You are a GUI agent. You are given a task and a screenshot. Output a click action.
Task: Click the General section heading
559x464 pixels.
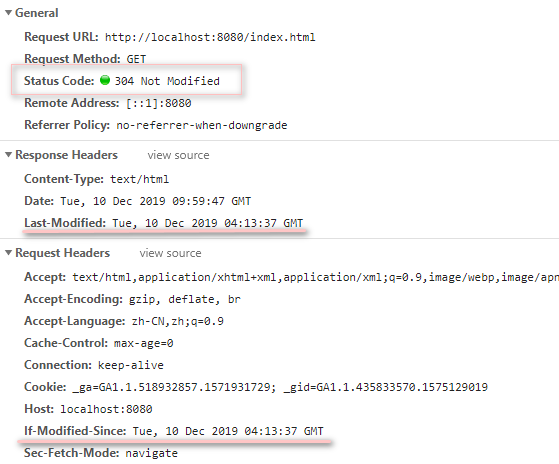pos(36,13)
